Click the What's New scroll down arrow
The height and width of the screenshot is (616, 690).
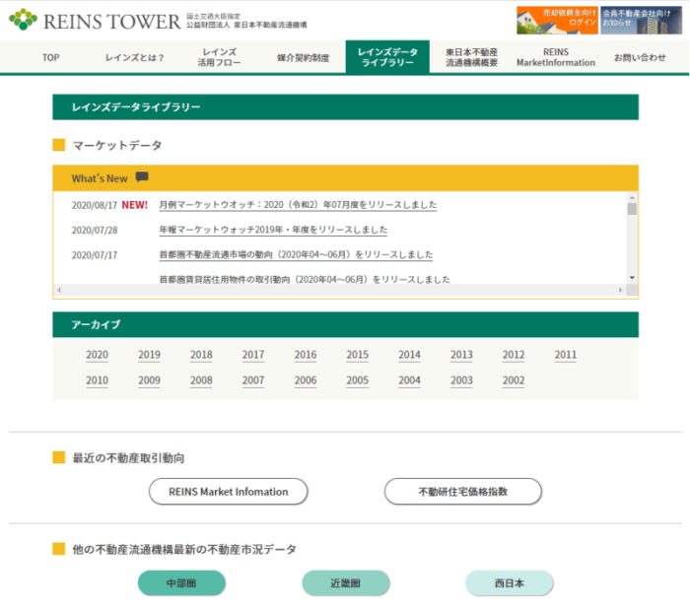(x=632, y=278)
